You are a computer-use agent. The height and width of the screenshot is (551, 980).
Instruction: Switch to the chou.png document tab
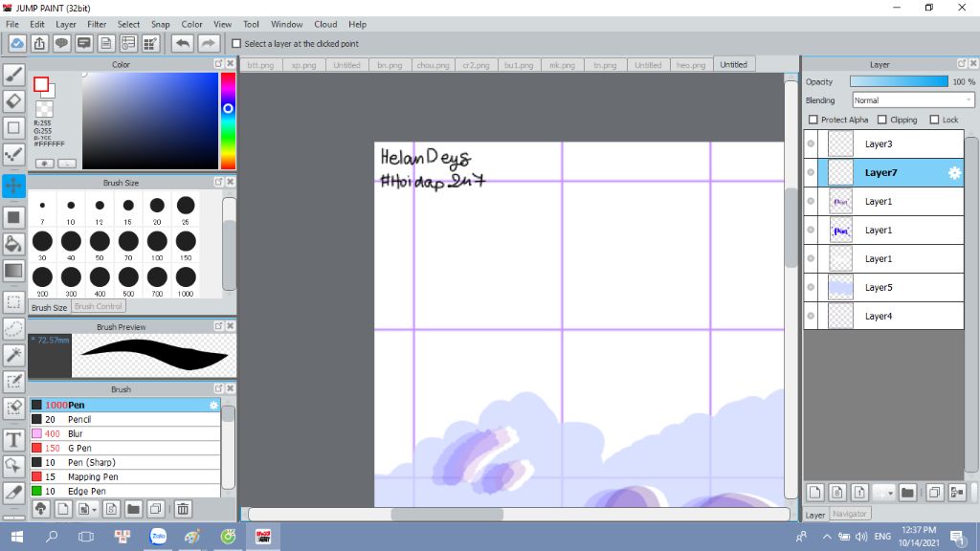click(434, 65)
